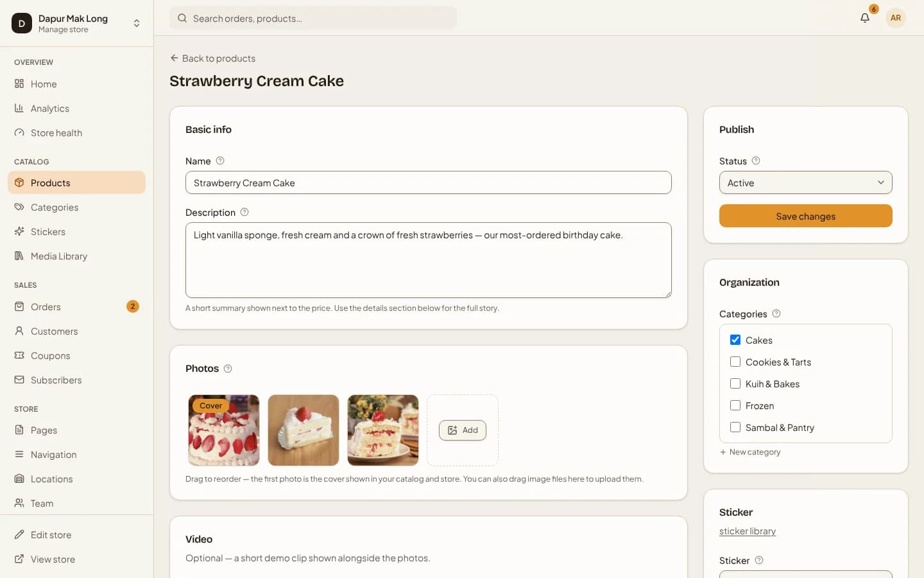The width and height of the screenshot is (924, 578).
Task: Select the cover cake photo thumbnail
Action: [x=224, y=430]
